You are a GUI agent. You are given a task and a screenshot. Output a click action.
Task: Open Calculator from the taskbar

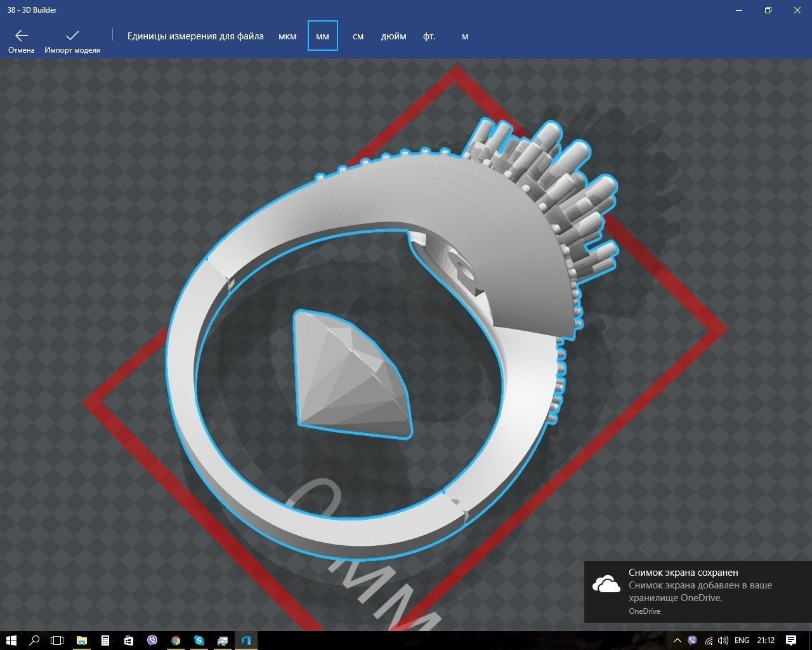pos(105,640)
